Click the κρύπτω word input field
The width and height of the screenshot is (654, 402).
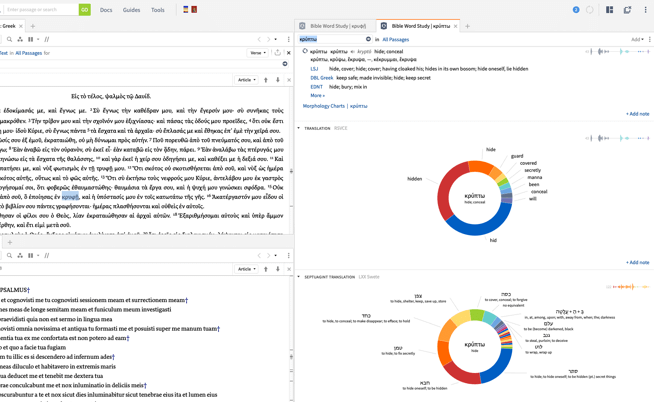click(332, 39)
